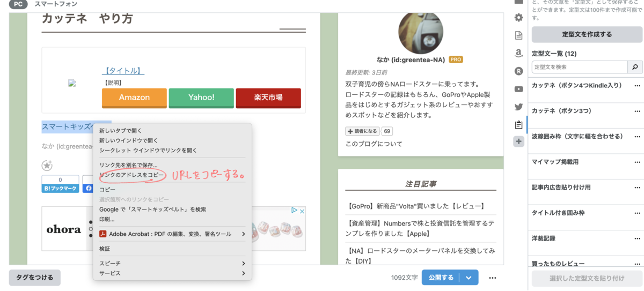This screenshot has width=644, height=291.
Task: Open the ロードスター メーターパネル article link
Action: (x=420, y=256)
